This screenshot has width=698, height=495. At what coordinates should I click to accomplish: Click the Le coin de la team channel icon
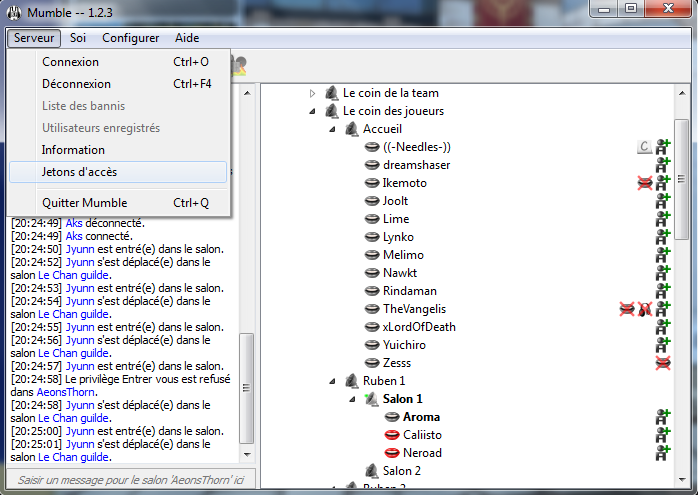(x=332, y=93)
